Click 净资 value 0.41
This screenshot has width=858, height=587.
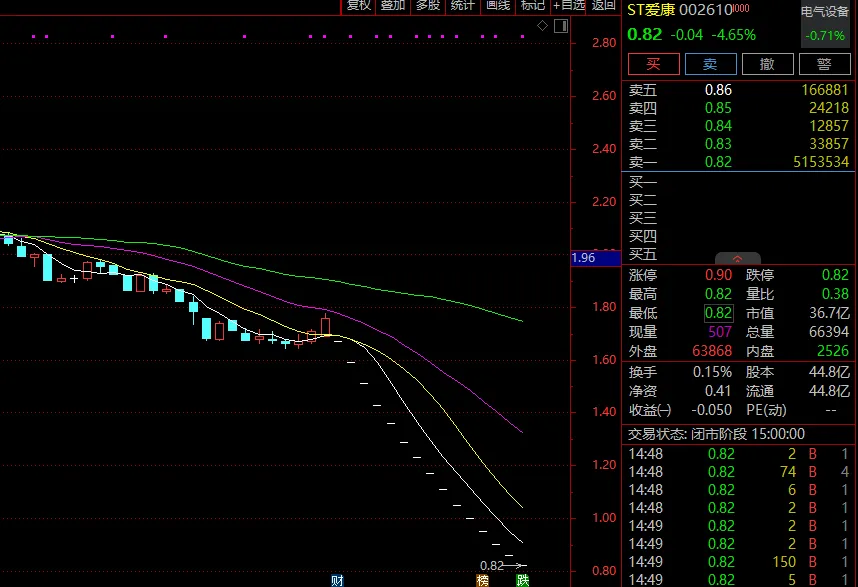718,391
